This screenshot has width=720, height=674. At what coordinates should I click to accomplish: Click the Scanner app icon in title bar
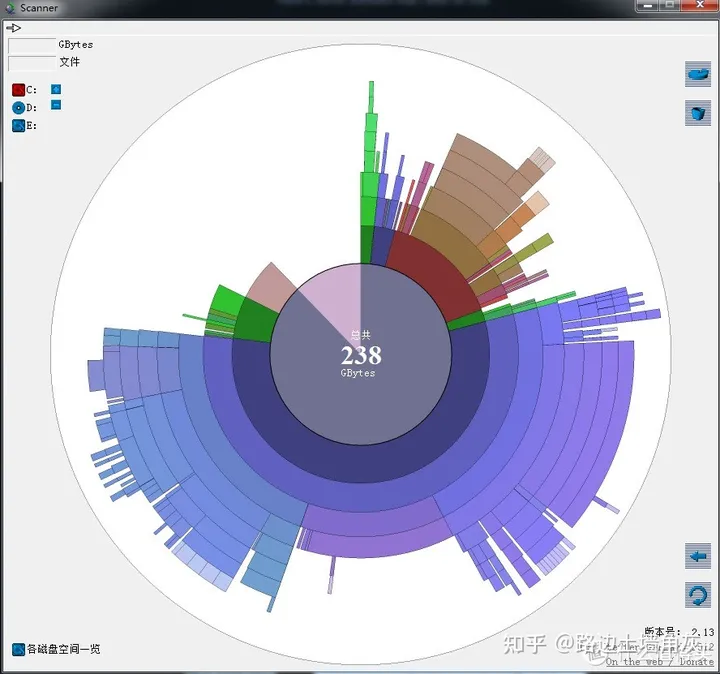point(10,8)
